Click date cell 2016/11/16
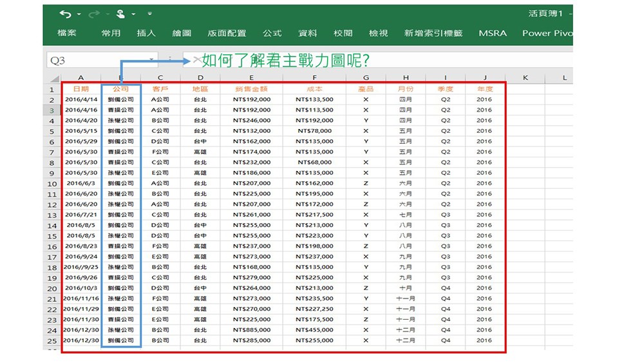The image size is (644, 363). point(81,299)
